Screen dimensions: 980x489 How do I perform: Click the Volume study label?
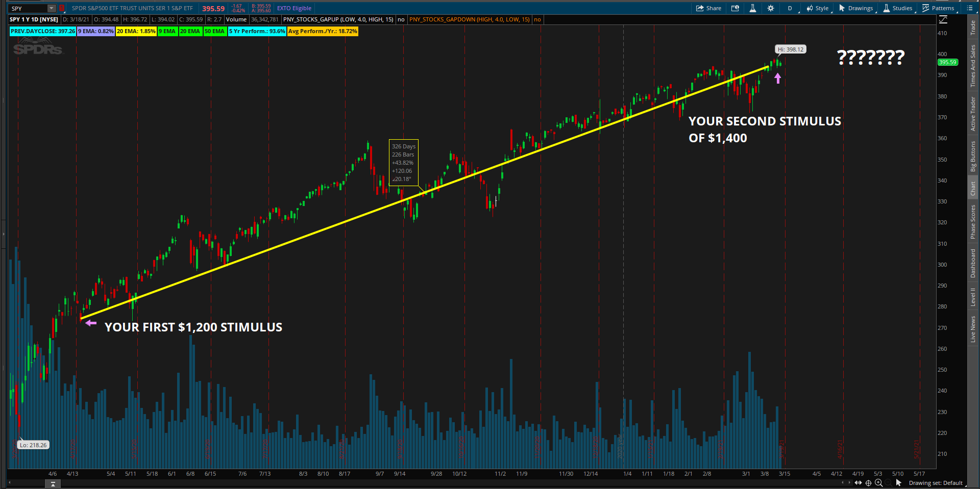click(236, 19)
